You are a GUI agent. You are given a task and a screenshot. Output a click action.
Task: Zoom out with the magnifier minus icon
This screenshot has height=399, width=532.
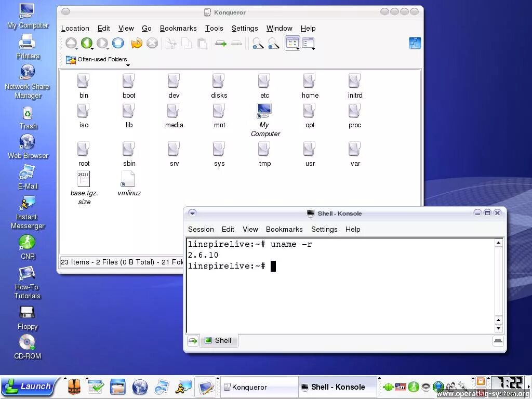[273, 44]
